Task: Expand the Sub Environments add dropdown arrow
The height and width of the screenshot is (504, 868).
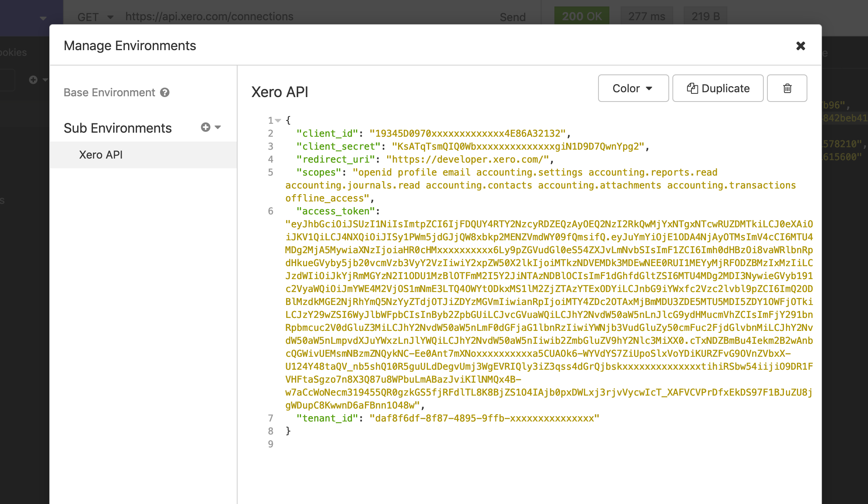Action: click(x=218, y=127)
